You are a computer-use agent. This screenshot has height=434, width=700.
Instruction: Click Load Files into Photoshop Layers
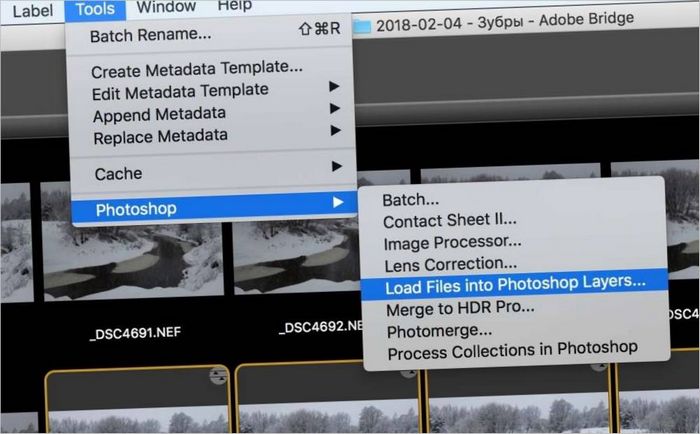coord(514,284)
